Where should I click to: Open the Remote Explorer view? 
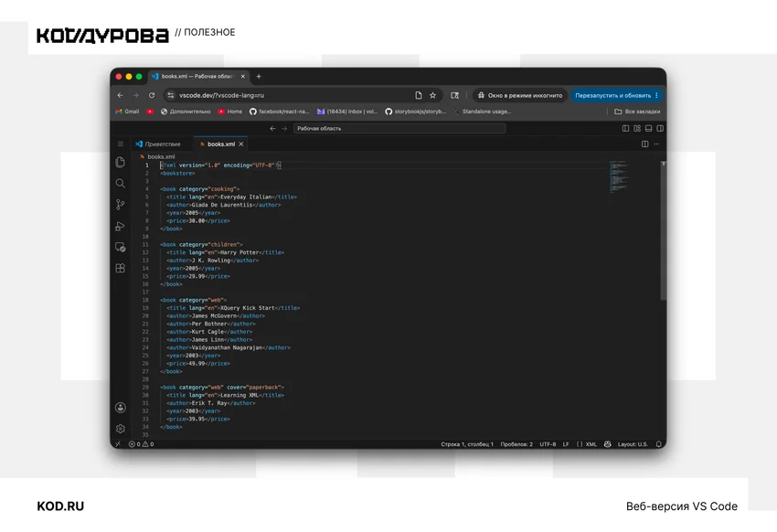pos(120,247)
